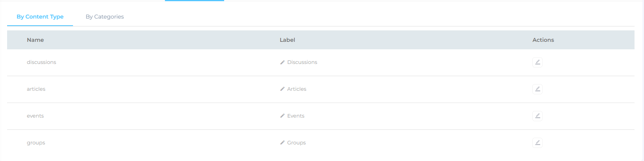Switch to the By Categories tab
This screenshot has width=644, height=161.
105,17
